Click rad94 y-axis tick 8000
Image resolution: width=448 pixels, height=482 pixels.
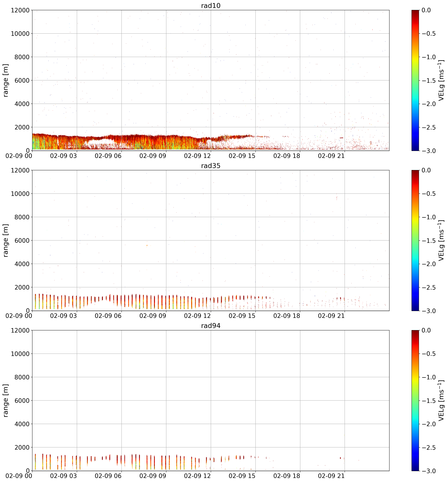(x=22, y=377)
